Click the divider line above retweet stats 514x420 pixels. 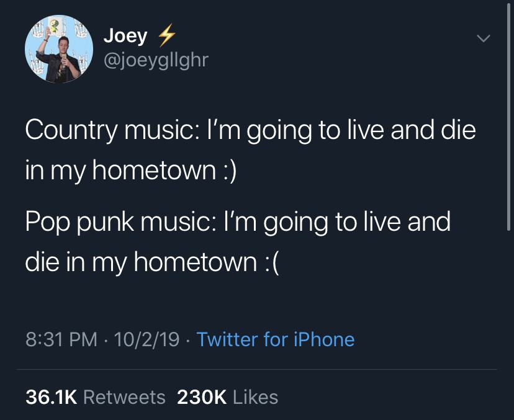point(257,370)
